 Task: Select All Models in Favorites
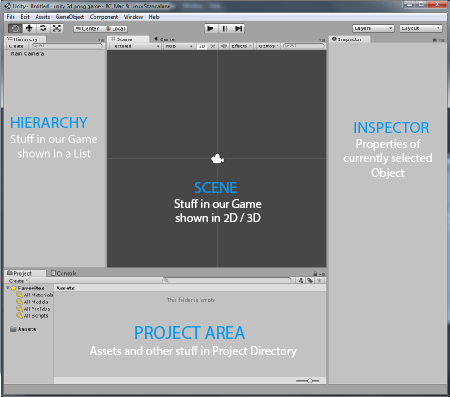pyautogui.click(x=33, y=302)
